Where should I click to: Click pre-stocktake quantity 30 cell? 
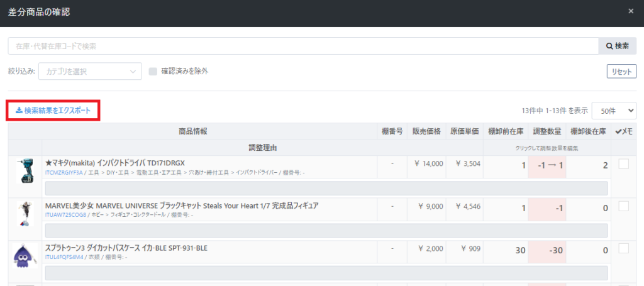pos(506,251)
